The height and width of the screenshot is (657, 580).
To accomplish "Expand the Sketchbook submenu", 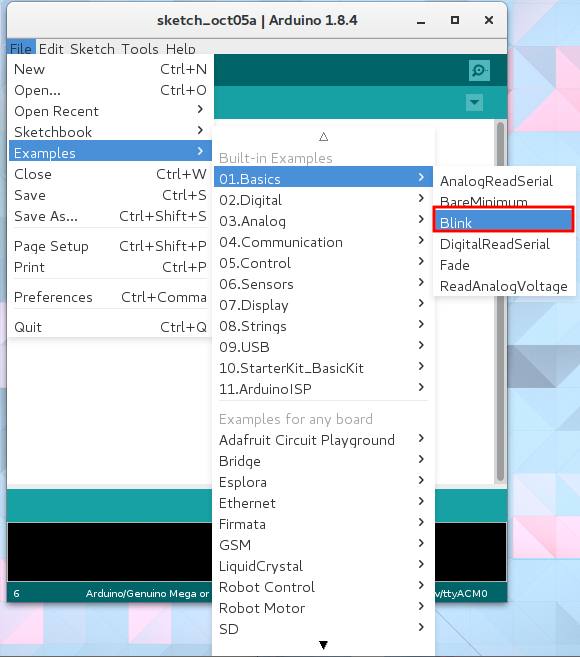I will pos(110,132).
